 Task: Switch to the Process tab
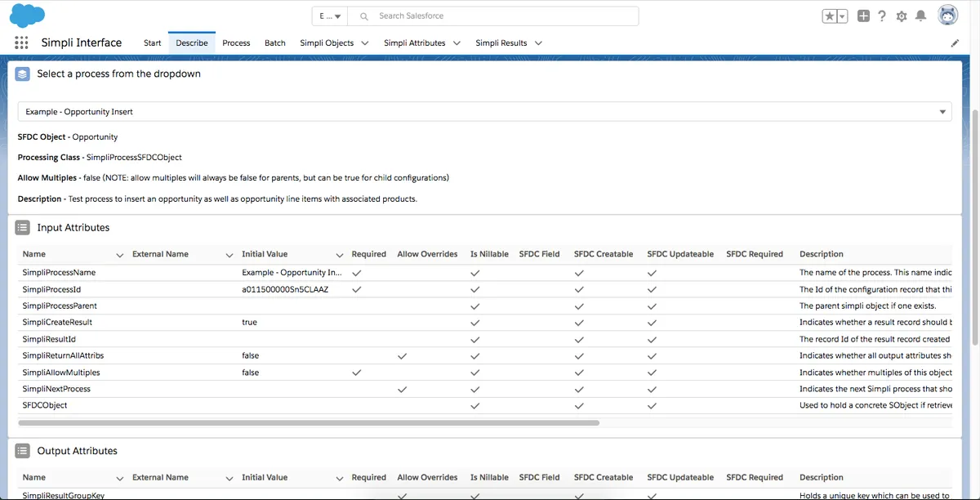pyautogui.click(x=236, y=43)
